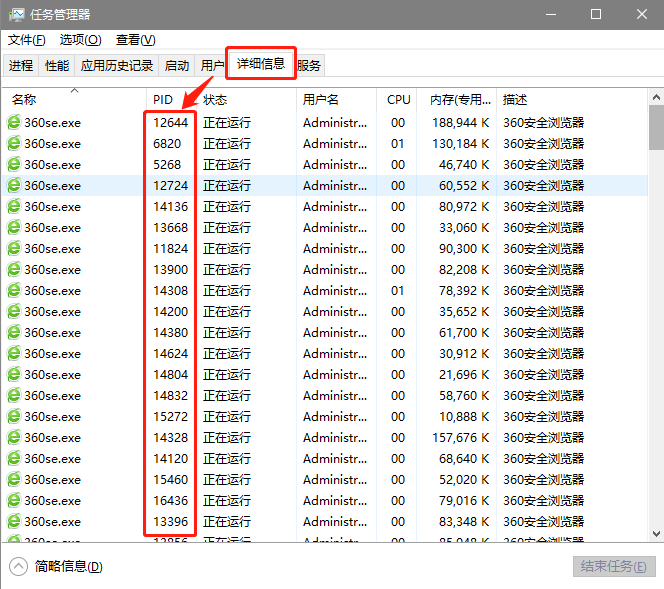Click the memory value 157,676 K
Screen dimensions: 664x589
(460, 437)
